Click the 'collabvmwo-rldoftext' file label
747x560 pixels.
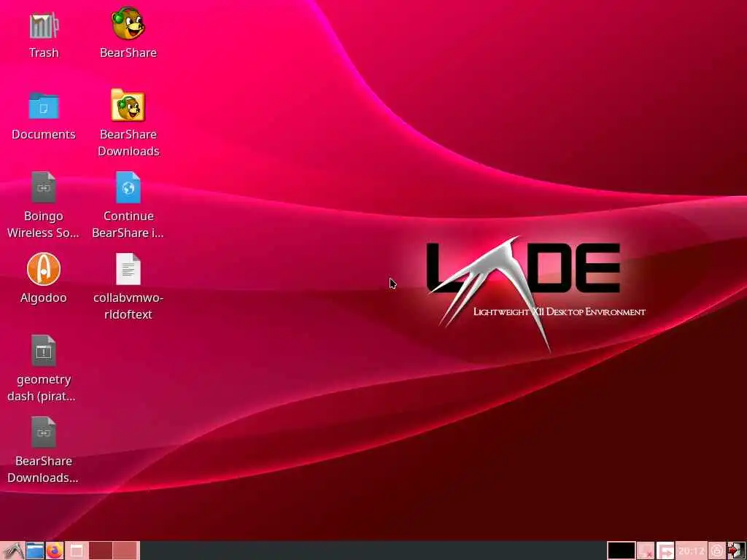128,306
